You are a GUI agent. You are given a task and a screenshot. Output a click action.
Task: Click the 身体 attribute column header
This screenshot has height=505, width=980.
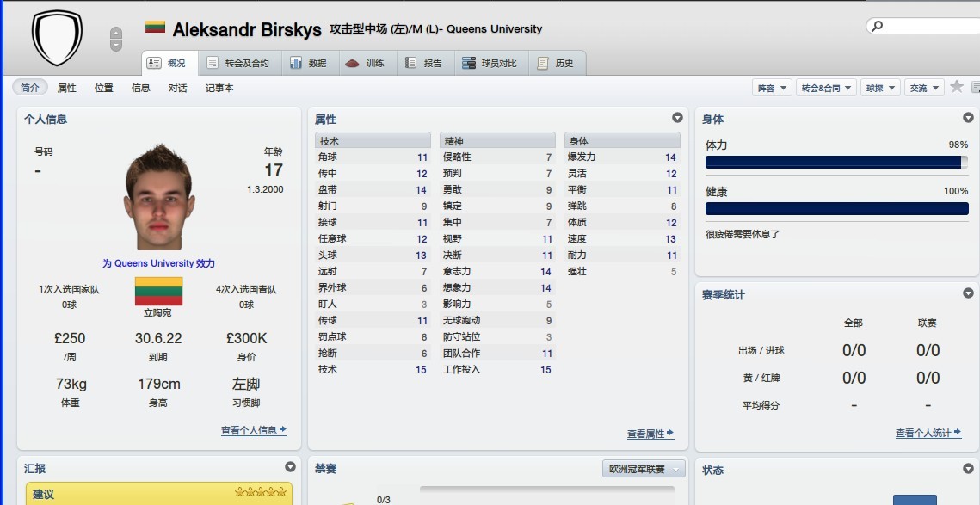(x=622, y=140)
